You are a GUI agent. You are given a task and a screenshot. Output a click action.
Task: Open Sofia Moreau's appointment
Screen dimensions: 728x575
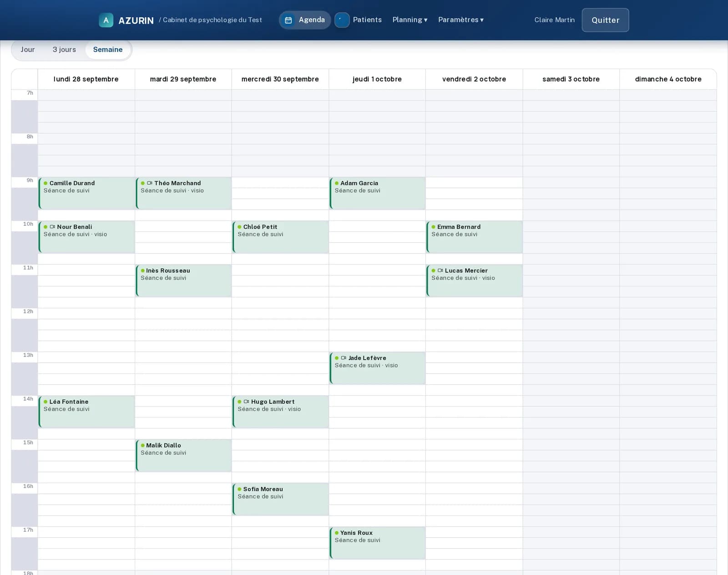280,499
